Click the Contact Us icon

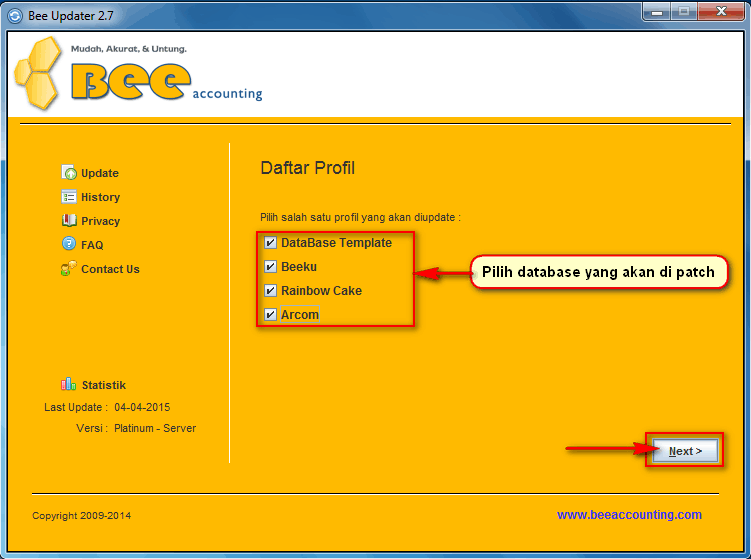[69, 269]
